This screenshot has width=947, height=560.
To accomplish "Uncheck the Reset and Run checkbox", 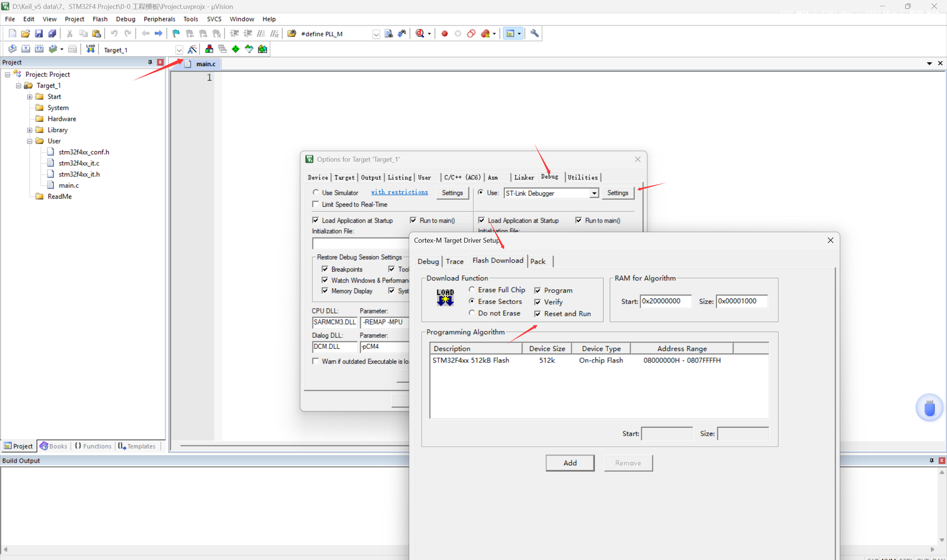I will click(537, 314).
